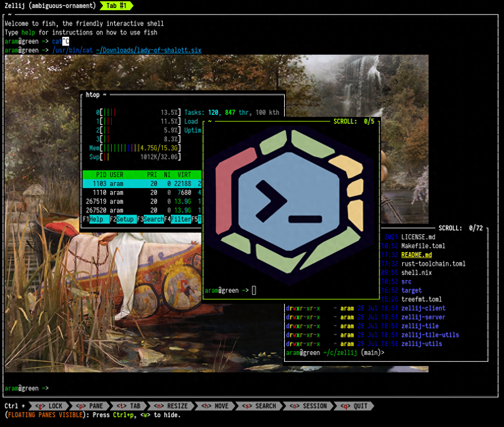
Task: Open the highlighted README.md file link
Action: 417,255
